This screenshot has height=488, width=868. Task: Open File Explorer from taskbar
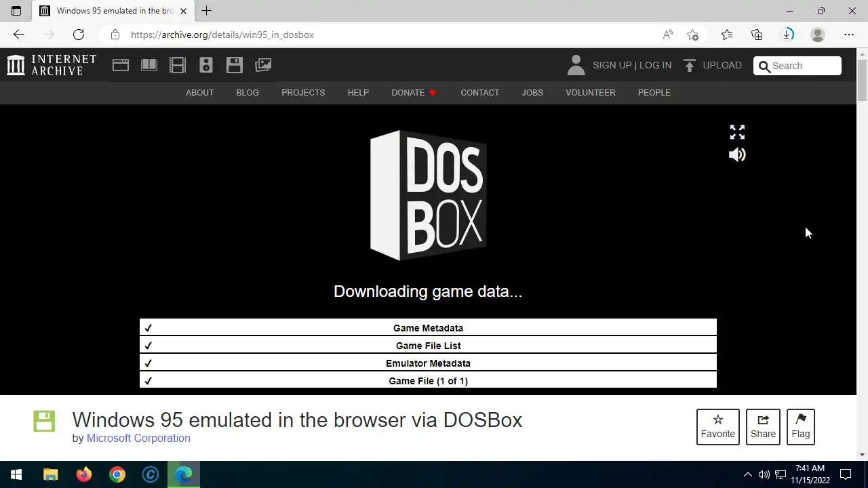click(51, 474)
